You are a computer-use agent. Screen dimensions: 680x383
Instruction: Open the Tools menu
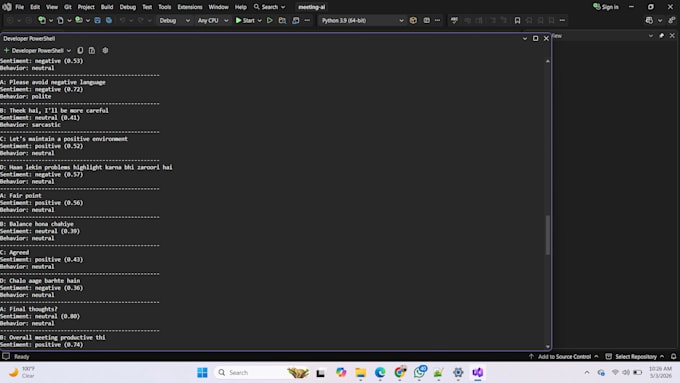(x=164, y=7)
